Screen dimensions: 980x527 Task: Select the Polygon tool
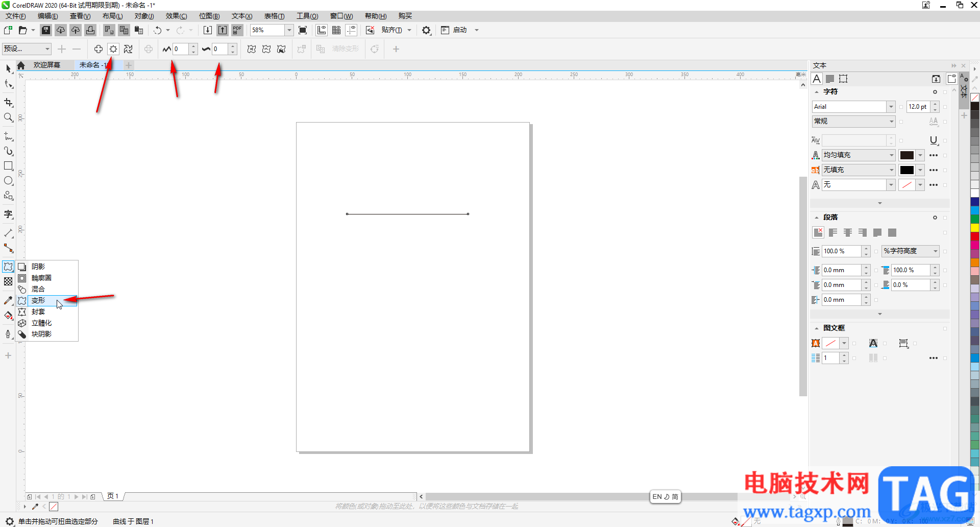[x=8, y=196]
